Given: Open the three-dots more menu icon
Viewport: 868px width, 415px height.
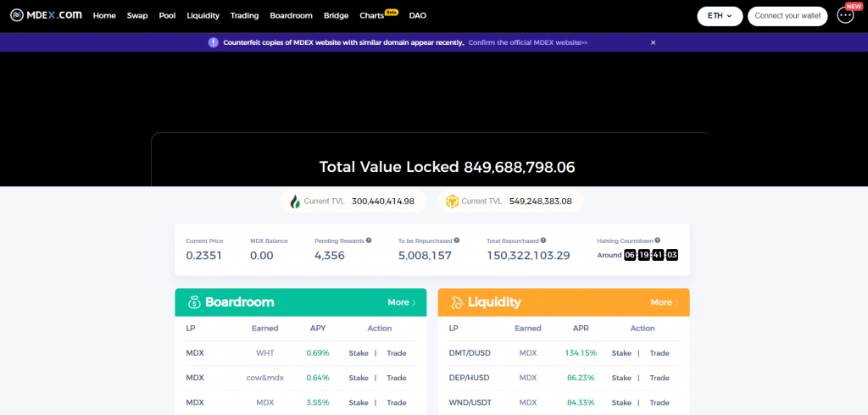Looking at the screenshot, I should click(845, 16).
